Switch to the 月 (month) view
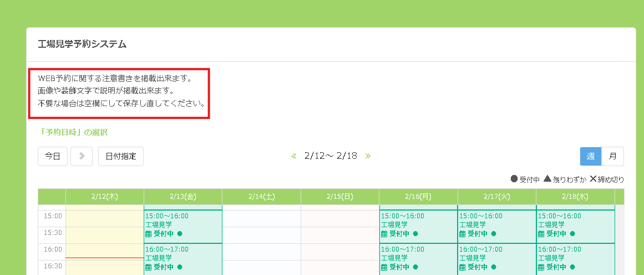The image size is (644, 275). pos(613,157)
